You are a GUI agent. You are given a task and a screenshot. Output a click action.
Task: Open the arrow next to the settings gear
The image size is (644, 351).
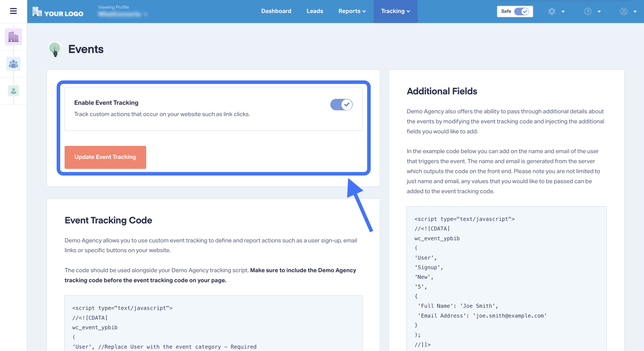click(563, 12)
